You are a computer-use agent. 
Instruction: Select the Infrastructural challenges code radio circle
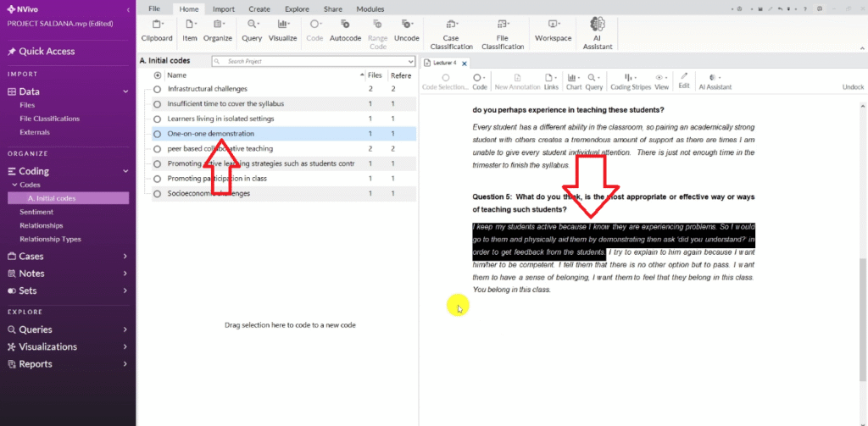158,89
